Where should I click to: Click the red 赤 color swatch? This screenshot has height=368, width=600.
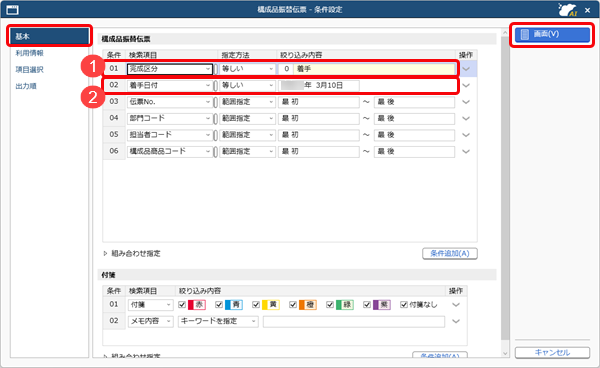coord(197,305)
